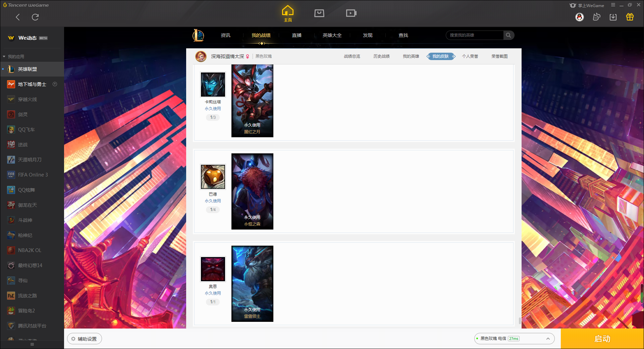644x349 pixels.
Task: Open the download manager icon
Action: pos(613,17)
